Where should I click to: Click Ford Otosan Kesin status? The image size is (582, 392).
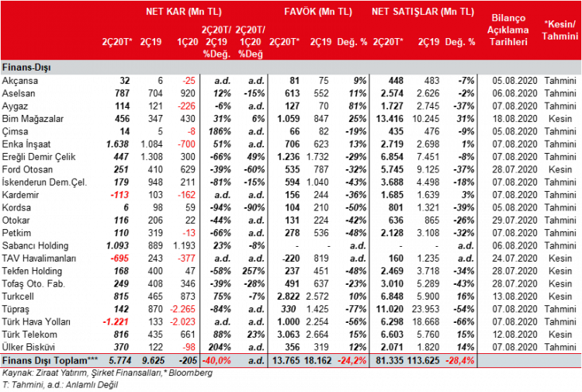click(x=560, y=169)
